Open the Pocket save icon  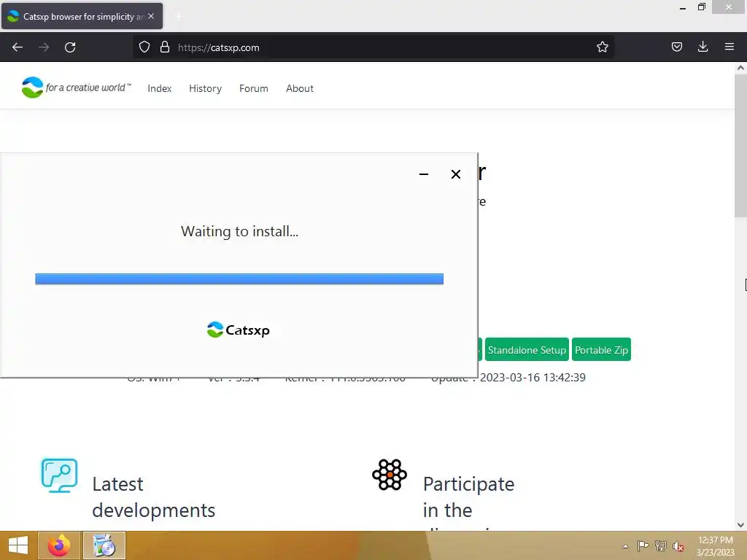(x=677, y=47)
